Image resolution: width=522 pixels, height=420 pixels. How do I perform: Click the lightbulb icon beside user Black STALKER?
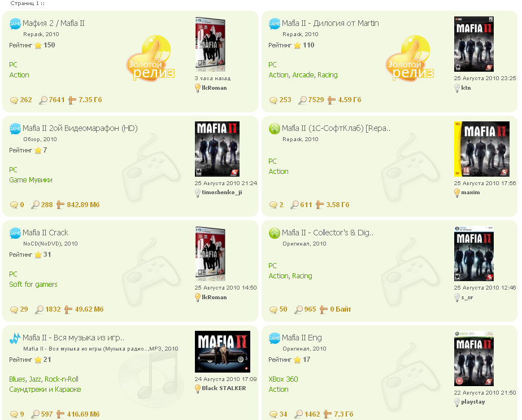pyautogui.click(x=197, y=388)
